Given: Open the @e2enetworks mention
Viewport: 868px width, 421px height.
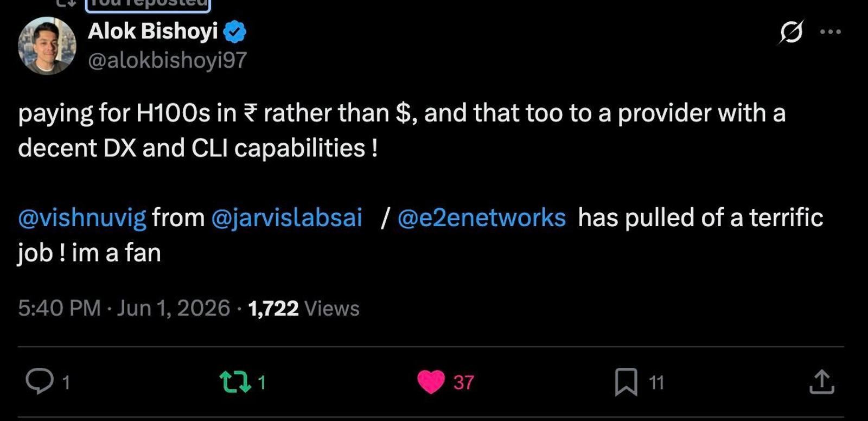Looking at the screenshot, I should tap(482, 218).
